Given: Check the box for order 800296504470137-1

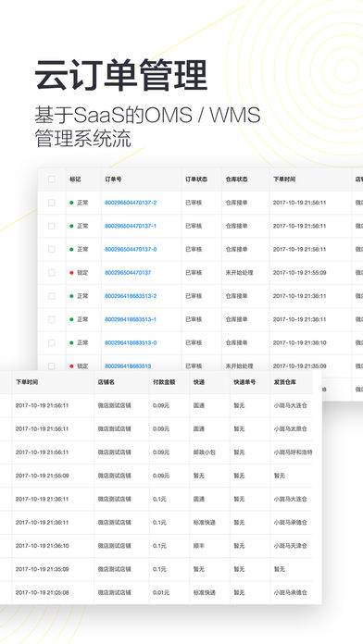Looking at the screenshot, I should 51,226.
